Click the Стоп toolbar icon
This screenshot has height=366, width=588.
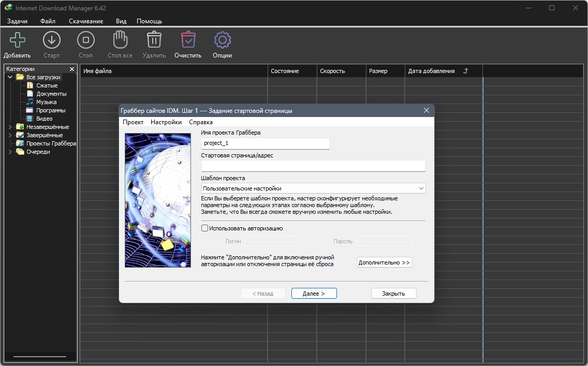[86, 40]
